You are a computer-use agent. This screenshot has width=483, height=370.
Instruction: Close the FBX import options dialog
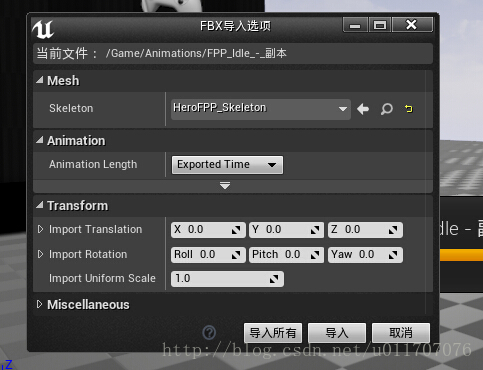pyautogui.click(x=412, y=25)
